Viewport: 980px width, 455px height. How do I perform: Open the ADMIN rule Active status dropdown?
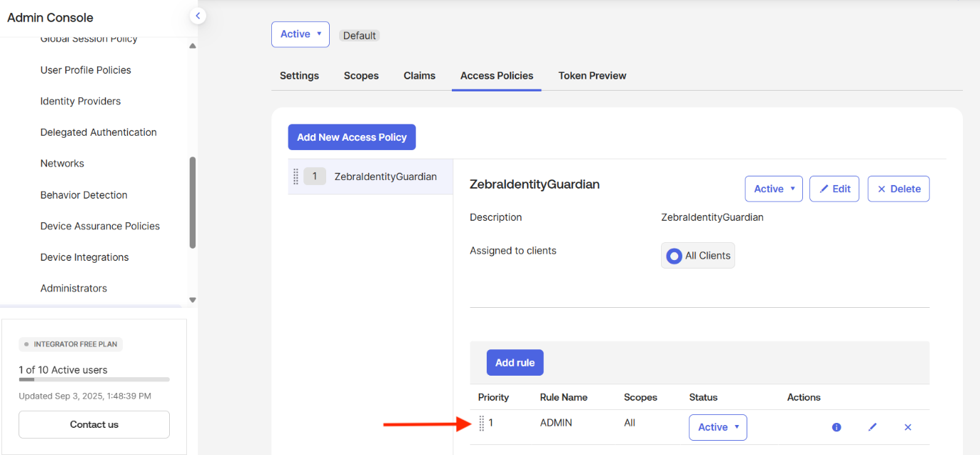pos(717,427)
